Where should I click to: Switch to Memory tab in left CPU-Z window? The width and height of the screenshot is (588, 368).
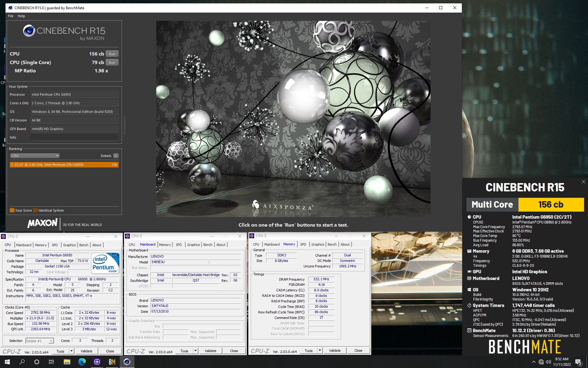(x=41, y=245)
